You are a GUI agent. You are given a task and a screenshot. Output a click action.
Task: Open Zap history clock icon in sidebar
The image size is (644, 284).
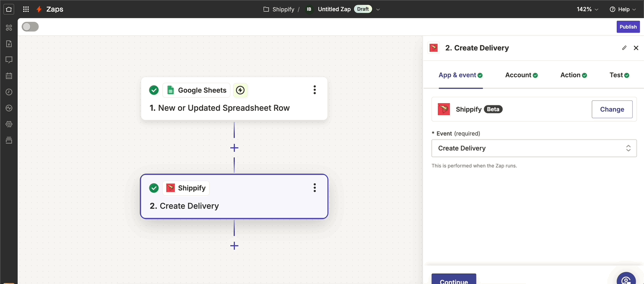tap(9, 92)
